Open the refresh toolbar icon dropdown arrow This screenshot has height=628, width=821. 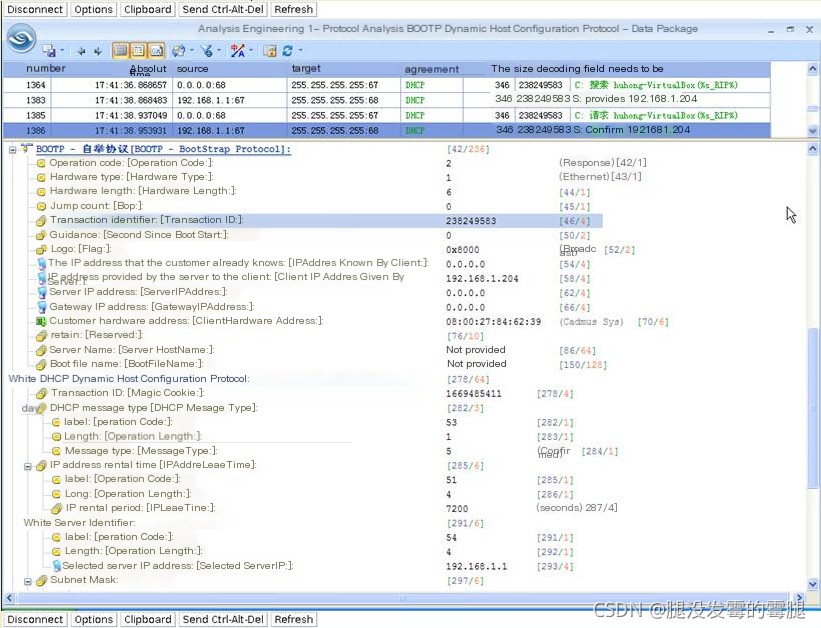[301, 51]
